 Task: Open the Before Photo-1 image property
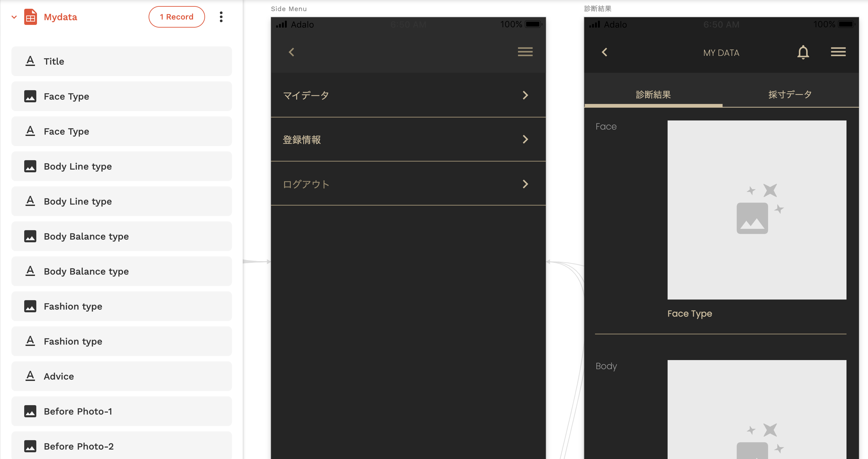pos(122,412)
